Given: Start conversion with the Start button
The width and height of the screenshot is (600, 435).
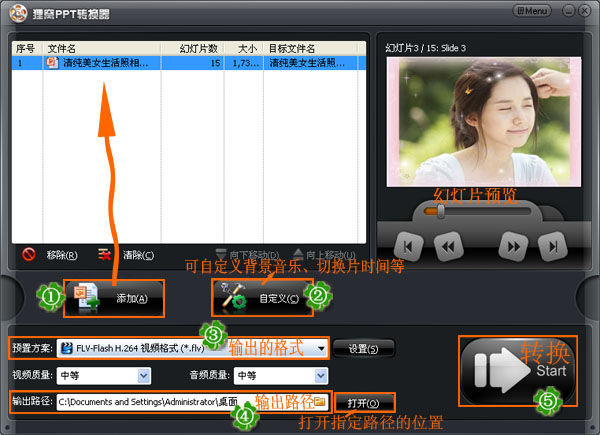Looking at the screenshot, I should click(x=518, y=370).
